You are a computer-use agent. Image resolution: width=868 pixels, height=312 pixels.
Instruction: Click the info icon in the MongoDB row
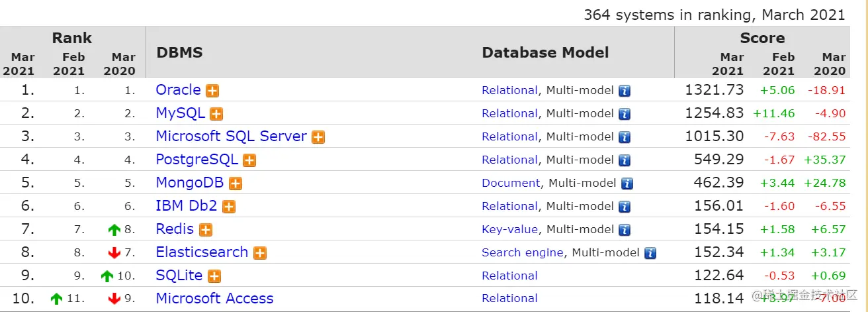click(x=627, y=183)
